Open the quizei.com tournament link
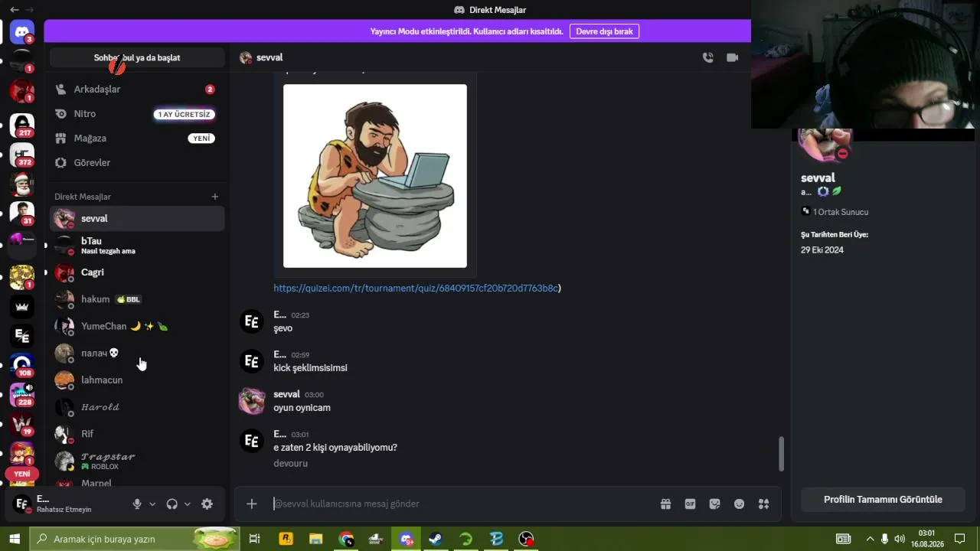Screen dimensions: 980x551 [416, 289]
